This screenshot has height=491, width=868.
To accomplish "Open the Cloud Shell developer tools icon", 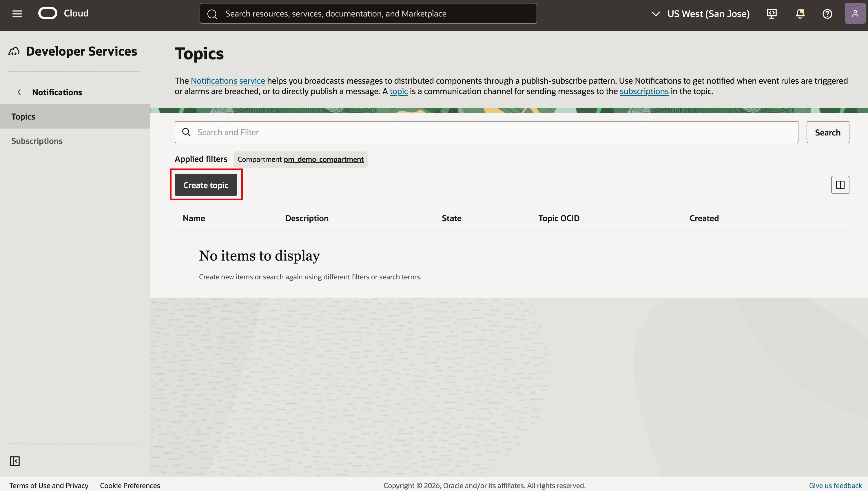I will [x=772, y=14].
